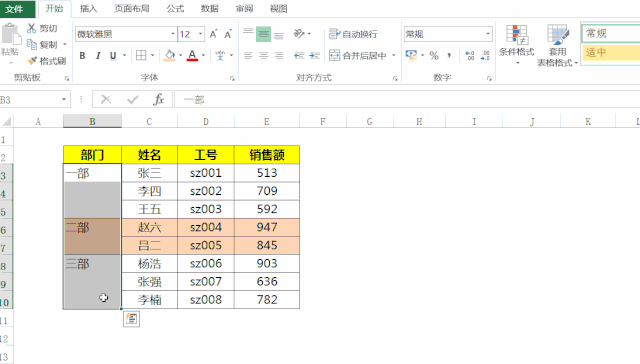This screenshot has height=364, width=640.
Task: Open Font group dialog launcher
Action: click(x=232, y=78)
